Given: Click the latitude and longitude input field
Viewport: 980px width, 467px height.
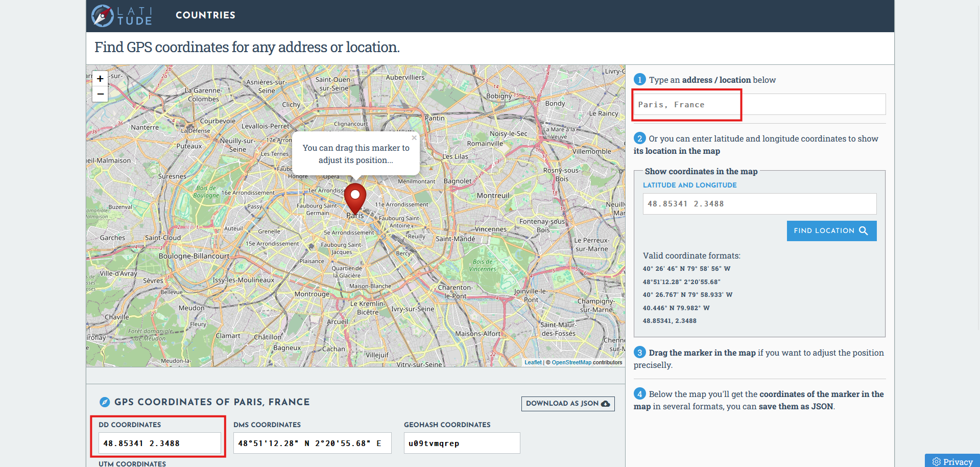Looking at the screenshot, I should pos(759,204).
